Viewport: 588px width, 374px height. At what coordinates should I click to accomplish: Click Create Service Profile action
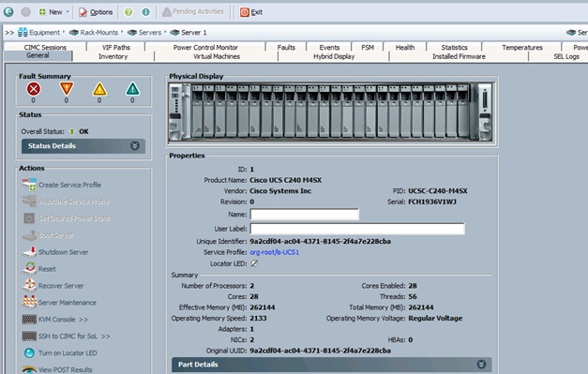click(x=69, y=185)
